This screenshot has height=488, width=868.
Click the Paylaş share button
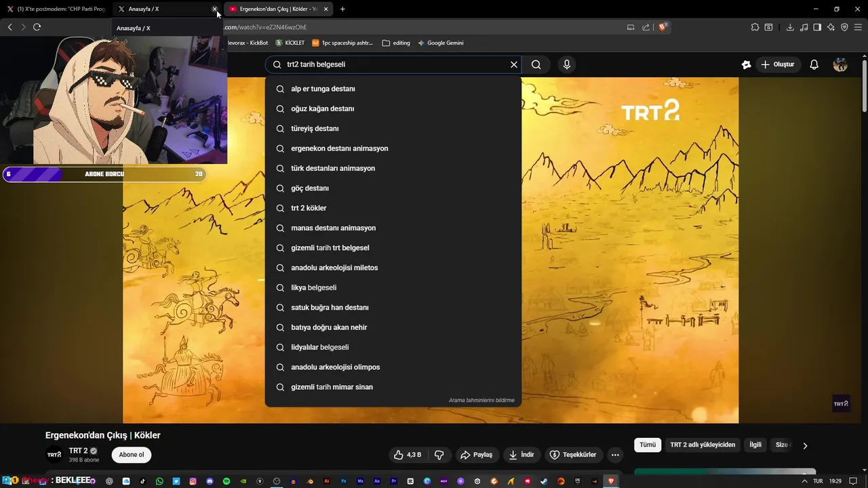pyautogui.click(x=477, y=455)
